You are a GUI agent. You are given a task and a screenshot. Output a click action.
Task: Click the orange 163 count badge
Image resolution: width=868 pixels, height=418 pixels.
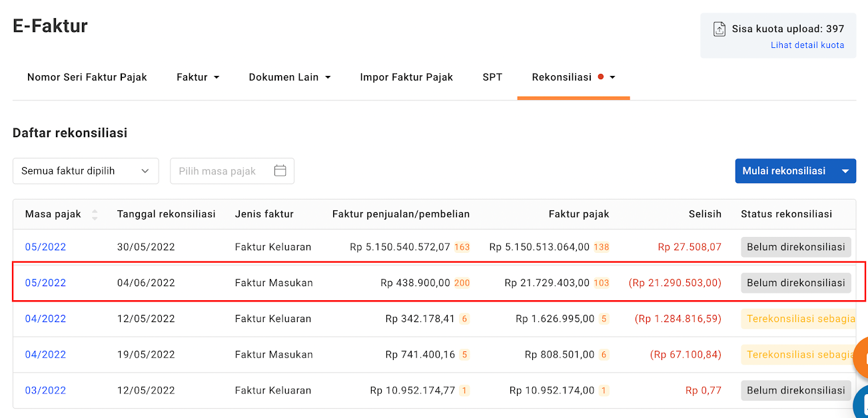462,247
